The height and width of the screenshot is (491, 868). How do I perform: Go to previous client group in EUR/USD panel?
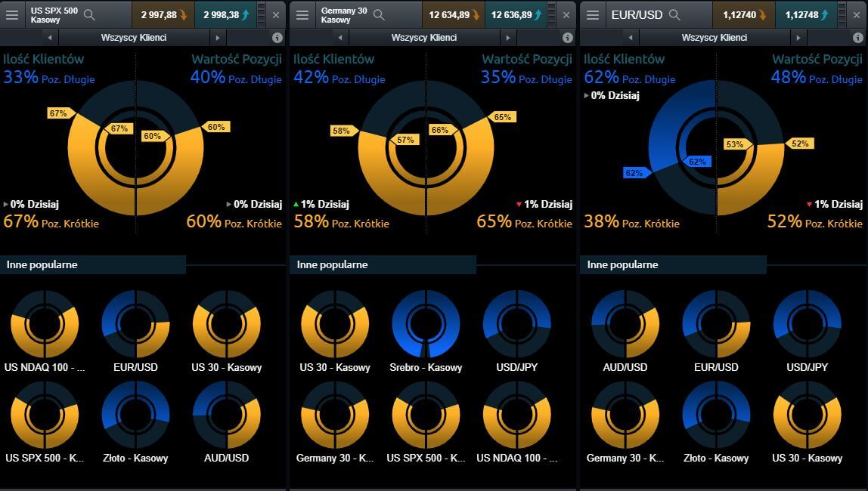[630, 37]
